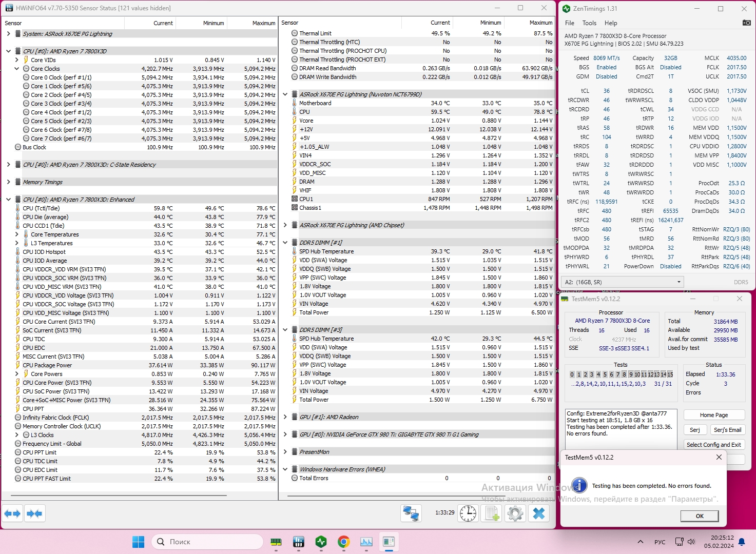
Task: Click the HWiNFO reset clock icon
Action: [x=468, y=513]
